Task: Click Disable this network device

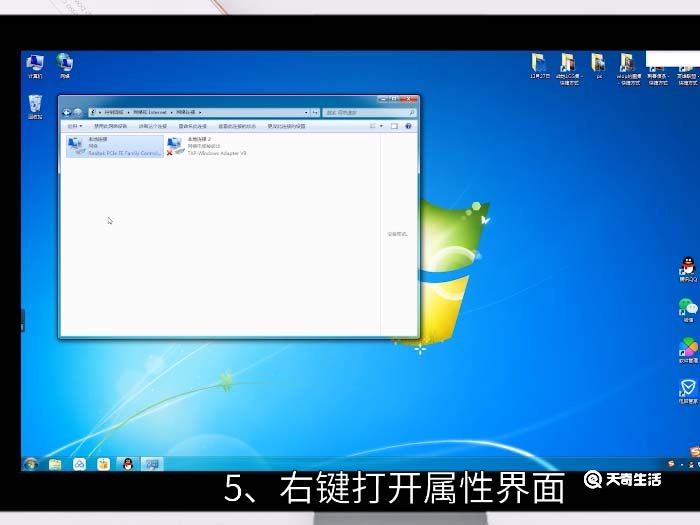Action: 110,126
